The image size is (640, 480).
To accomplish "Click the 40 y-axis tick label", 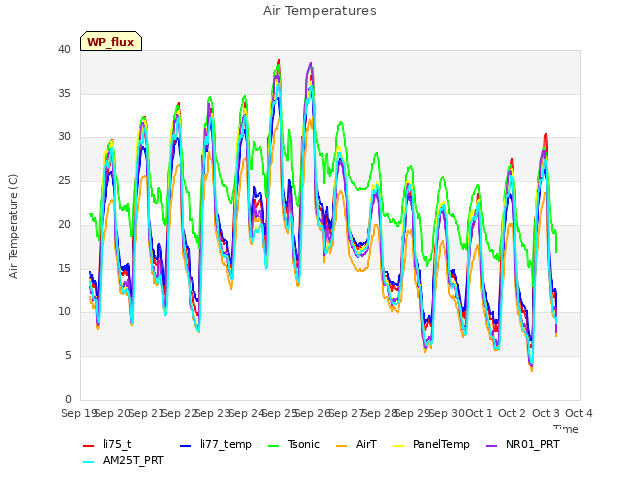I will tap(64, 49).
